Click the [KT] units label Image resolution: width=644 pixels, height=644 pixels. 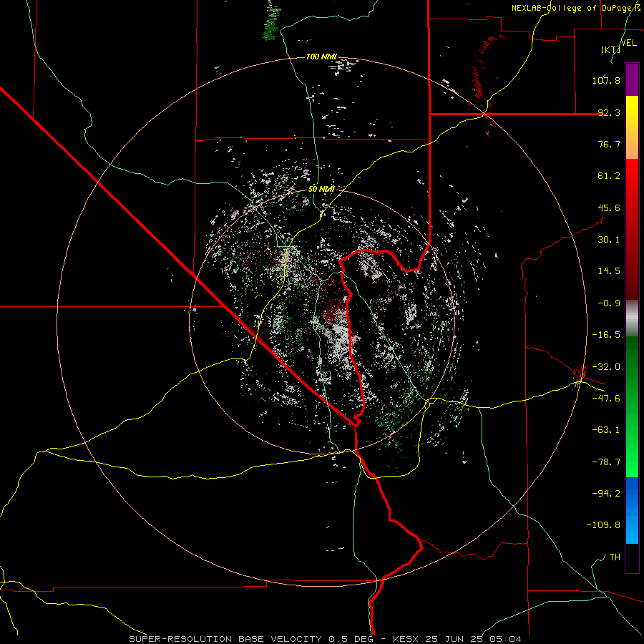[x=610, y=49]
